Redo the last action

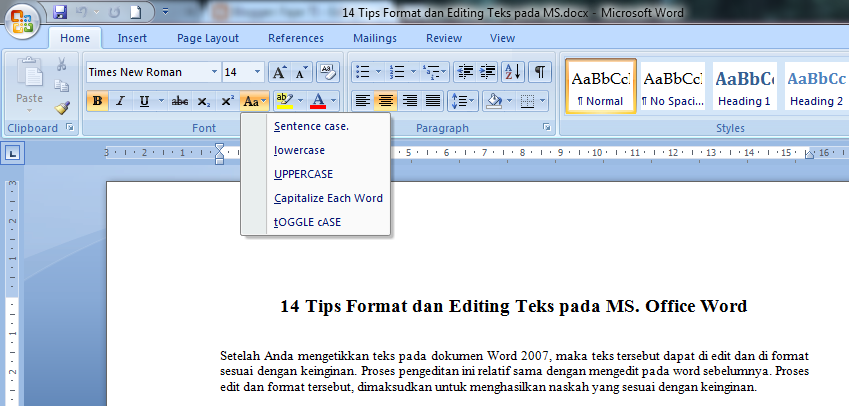[x=114, y=11]
